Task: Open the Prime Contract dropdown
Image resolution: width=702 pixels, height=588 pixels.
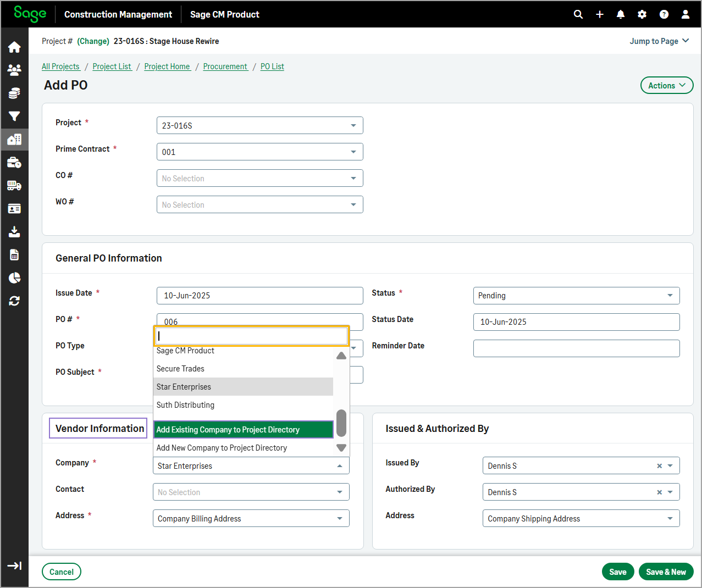Action: coord(259,152)
